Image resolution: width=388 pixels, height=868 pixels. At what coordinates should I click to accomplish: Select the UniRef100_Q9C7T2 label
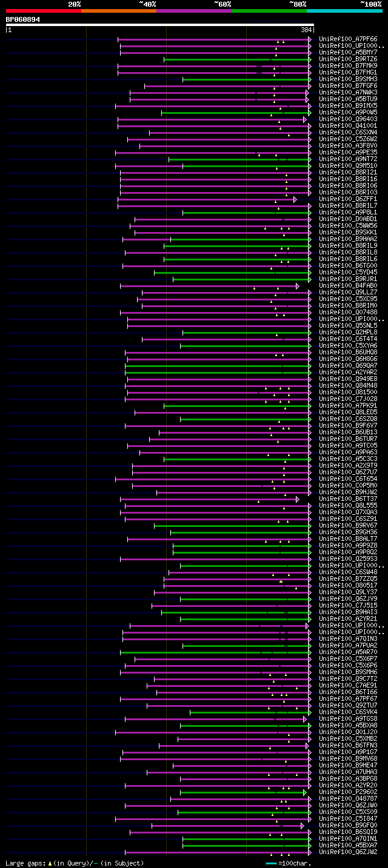[348, 679]
